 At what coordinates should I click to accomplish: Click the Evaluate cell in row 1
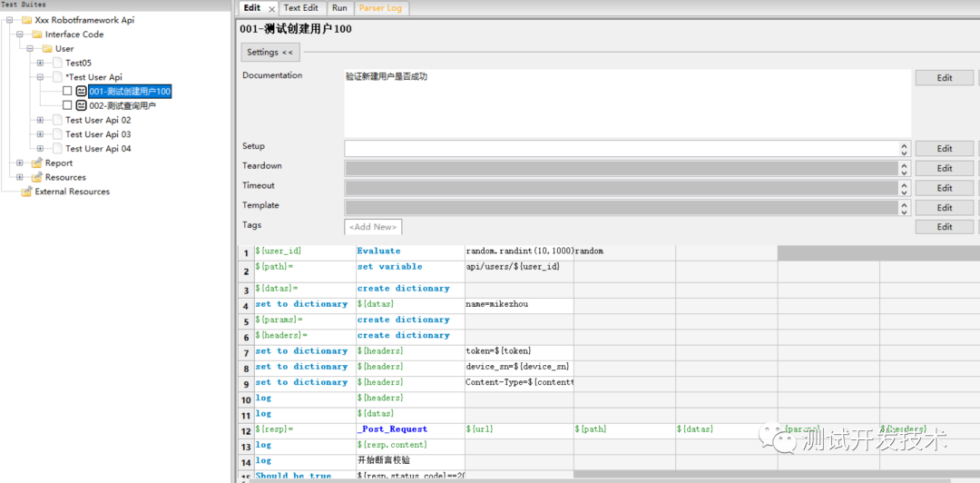point(410,252)
